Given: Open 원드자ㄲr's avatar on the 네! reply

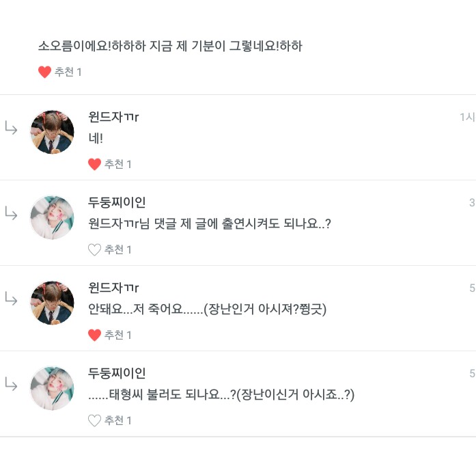Looking at the screenshot, I should click(x=52, y=132).
